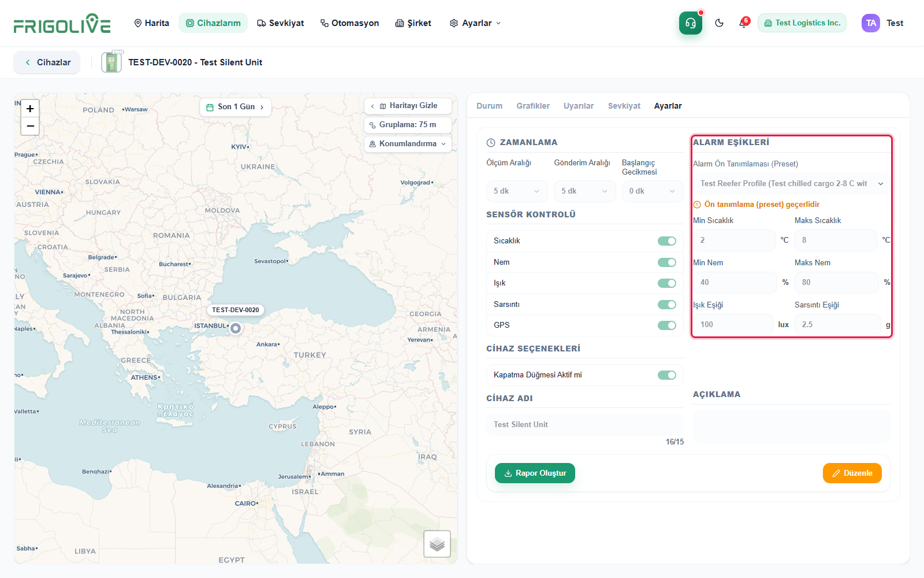Screen dimensions: 924x578
Task: Go back to Cihazlar list
Action: 47,62
